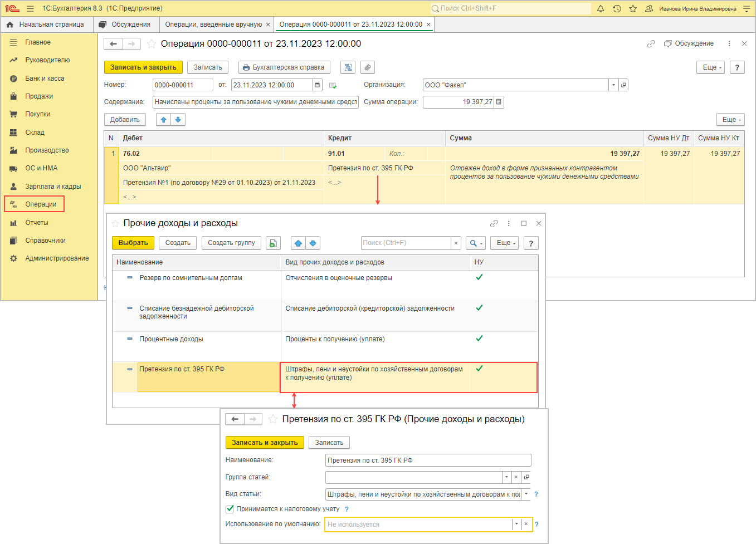This screenshot has width=756, height=544.
Task: Expand the Вид статьи dropdown
Action: (x=526, y=494)
